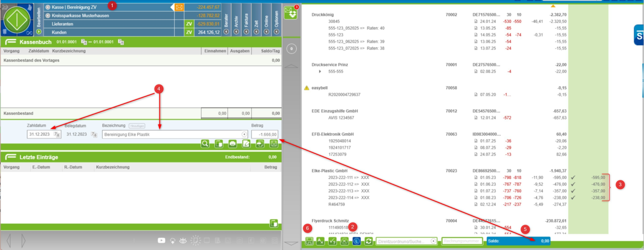This screenshot has width=644, height=250.
Task: Open the Bezeichnung field dropdown arrow
Action: (244, 134)
